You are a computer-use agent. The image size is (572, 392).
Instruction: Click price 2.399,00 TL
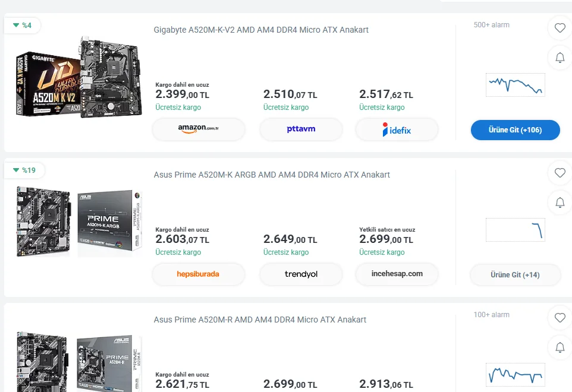point(182,94)
